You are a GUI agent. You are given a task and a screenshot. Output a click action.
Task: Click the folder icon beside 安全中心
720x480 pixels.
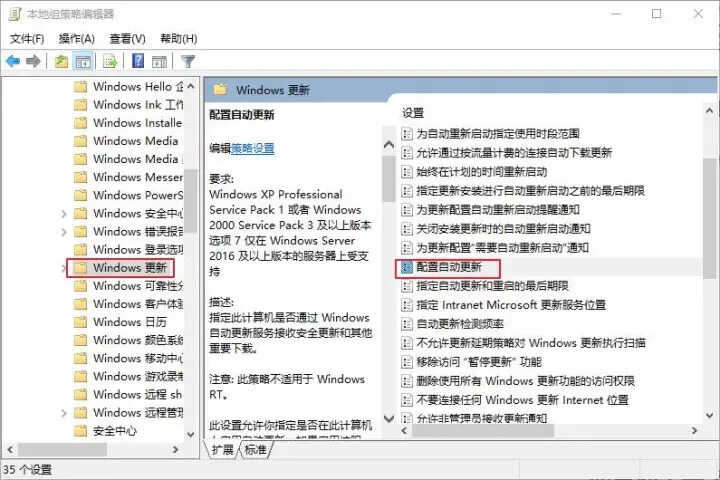click(80, 431)
